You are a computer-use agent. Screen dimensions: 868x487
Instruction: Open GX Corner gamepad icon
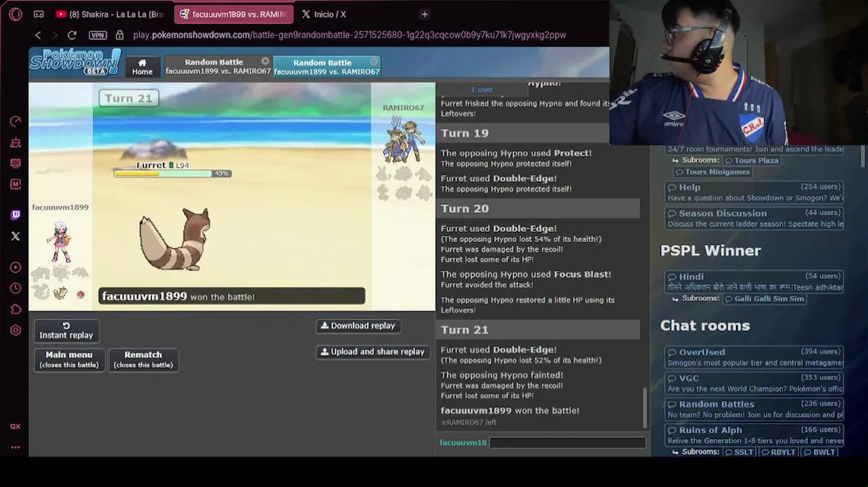coord(39,14)
